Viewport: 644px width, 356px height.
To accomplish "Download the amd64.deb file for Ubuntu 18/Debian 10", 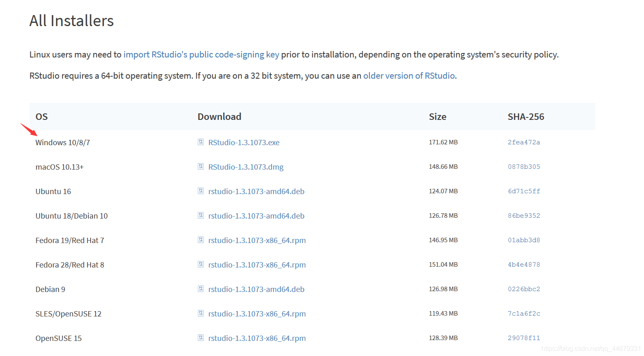I will [257, 216].
